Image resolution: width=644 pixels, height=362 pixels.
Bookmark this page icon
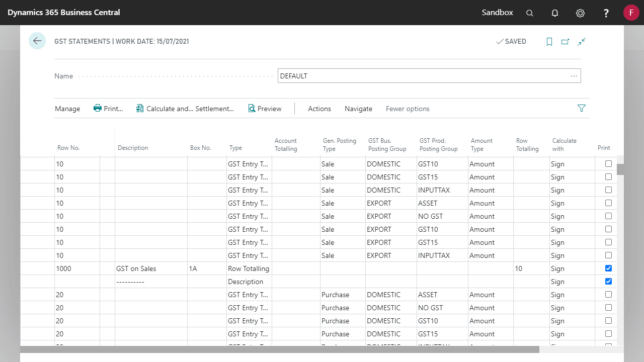549,42
